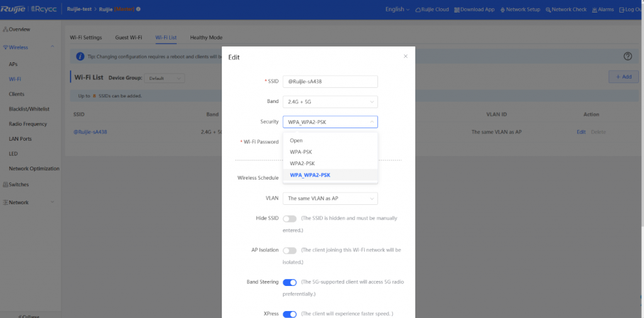Choose Open from the security list
The width and height of the screenshot is (644, 318).
(296, 141)
